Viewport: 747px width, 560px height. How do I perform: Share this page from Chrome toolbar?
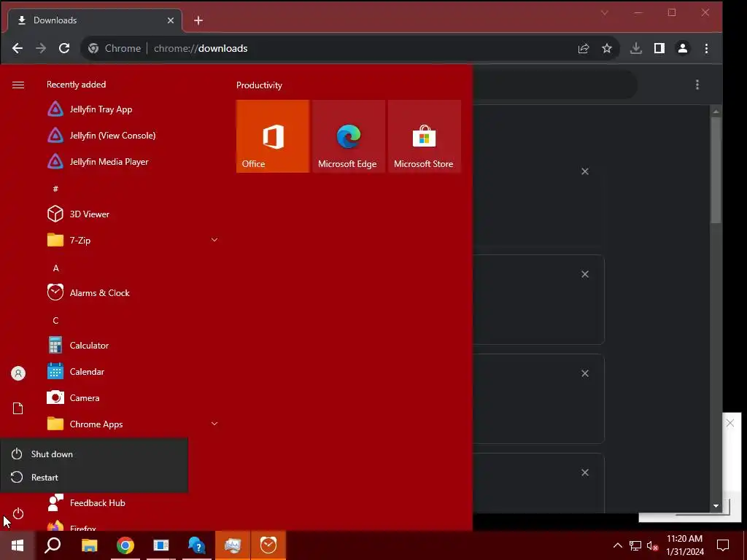click(584, 48)
